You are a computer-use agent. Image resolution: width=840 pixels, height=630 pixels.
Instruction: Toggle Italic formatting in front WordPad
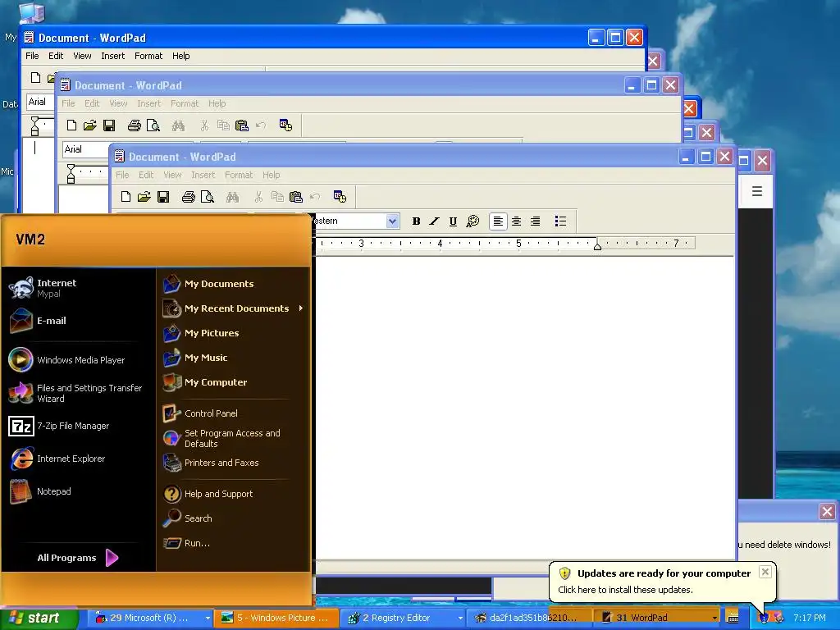click(x=435, y=221)
